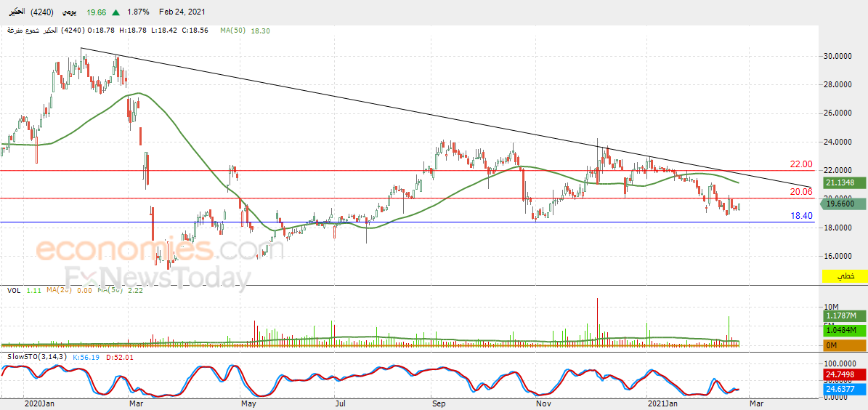Click the 19.6600 current price tag
The height and width of the screenshot is (410, 868).
click(x=843, y=204)
